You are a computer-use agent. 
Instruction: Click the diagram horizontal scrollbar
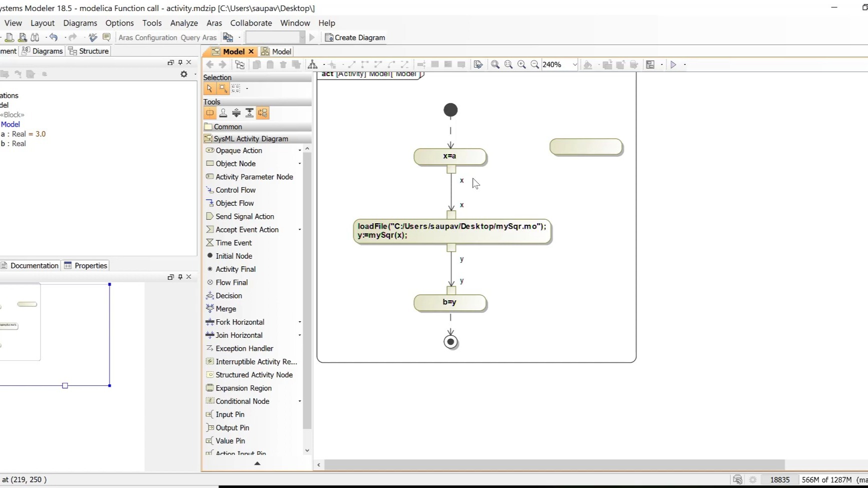[554, 465]
